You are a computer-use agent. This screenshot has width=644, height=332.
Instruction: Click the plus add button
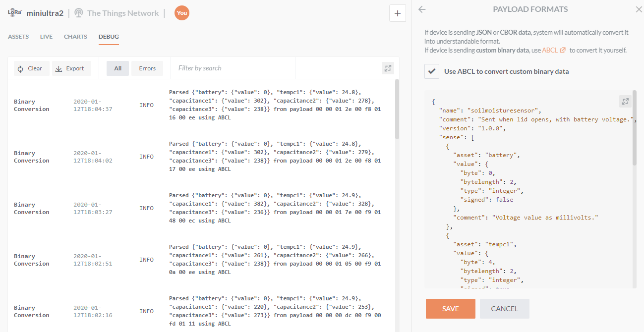397,13
